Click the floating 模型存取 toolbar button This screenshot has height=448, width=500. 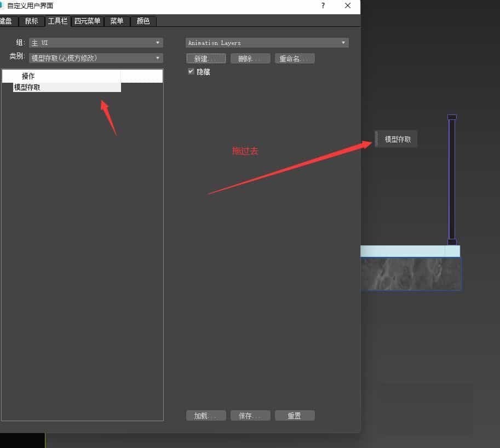(x=398, y=139)
